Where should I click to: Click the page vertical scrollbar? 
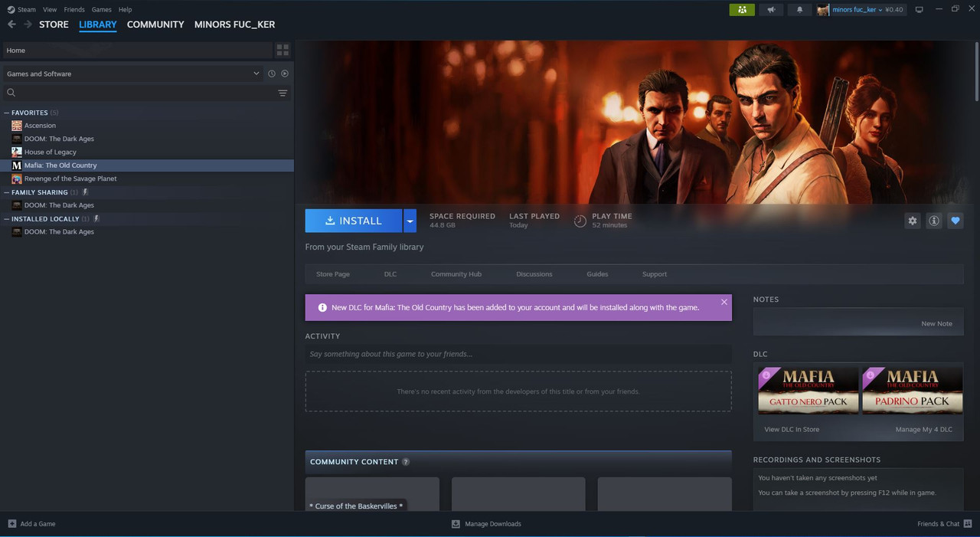[x=976, y=70]
